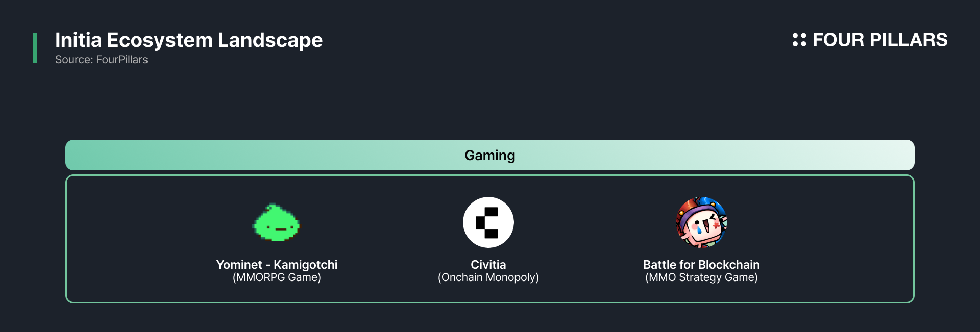
Task: Click the word Kamigotchi in the first label
Action: click(306, 265)
